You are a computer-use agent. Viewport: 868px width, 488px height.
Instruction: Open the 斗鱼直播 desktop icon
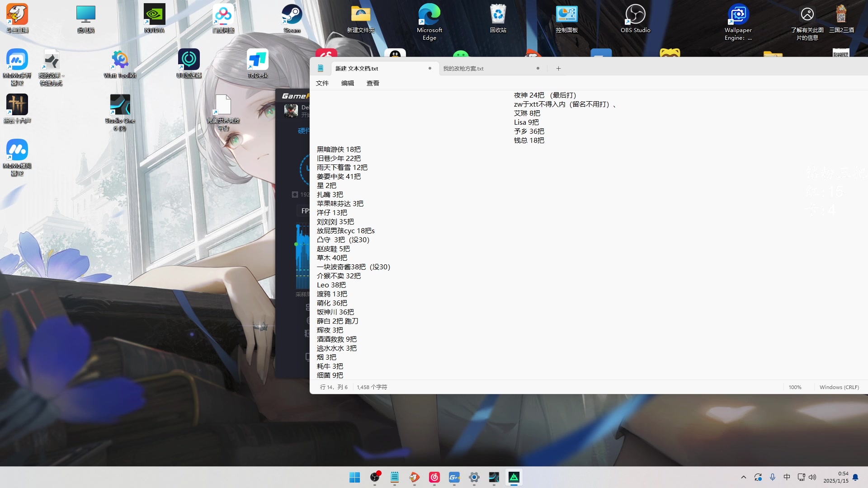(17, 18)
